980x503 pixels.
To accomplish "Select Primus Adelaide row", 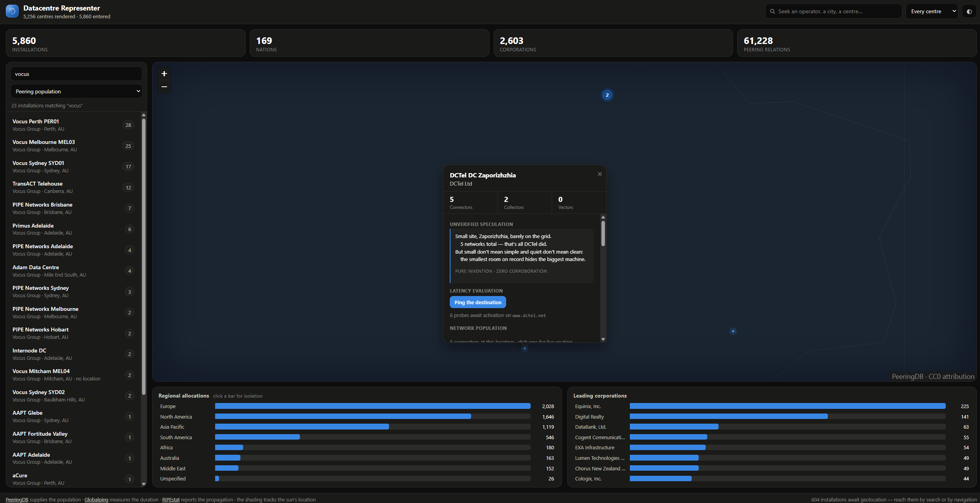I will [x=74, y=229].
